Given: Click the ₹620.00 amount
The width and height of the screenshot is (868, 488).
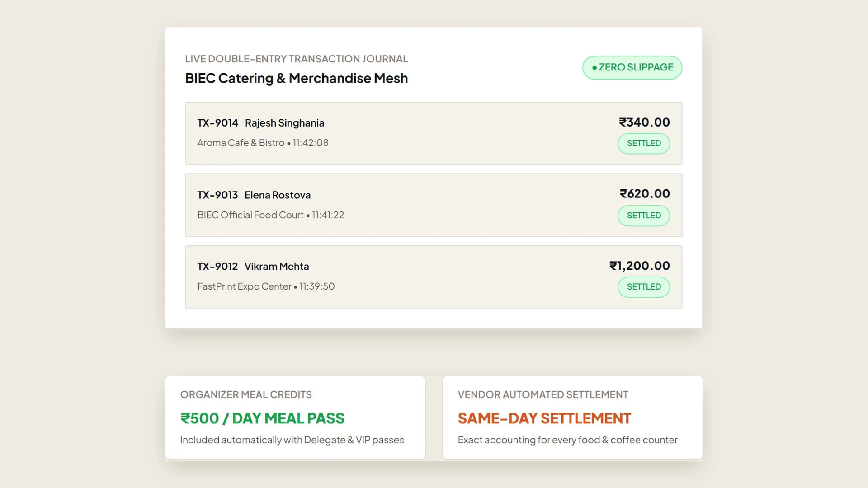Looking at the screenshot, I should (x=645, y=193).
